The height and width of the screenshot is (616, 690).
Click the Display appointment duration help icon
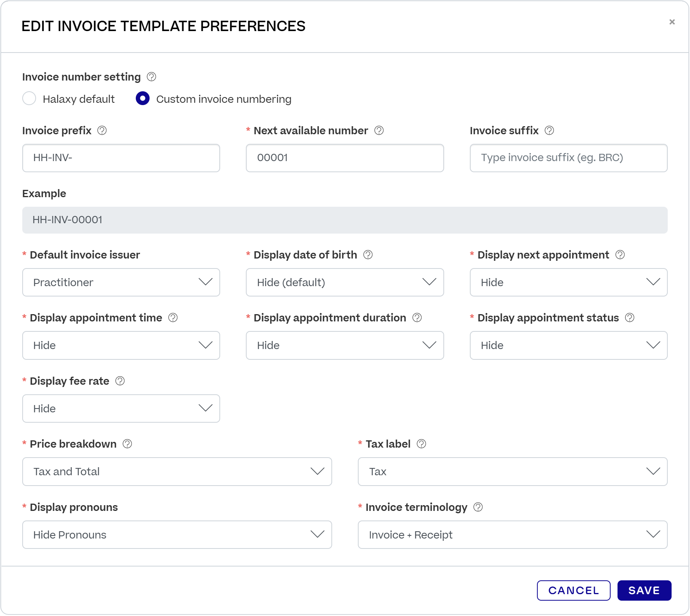pos(417,318)
